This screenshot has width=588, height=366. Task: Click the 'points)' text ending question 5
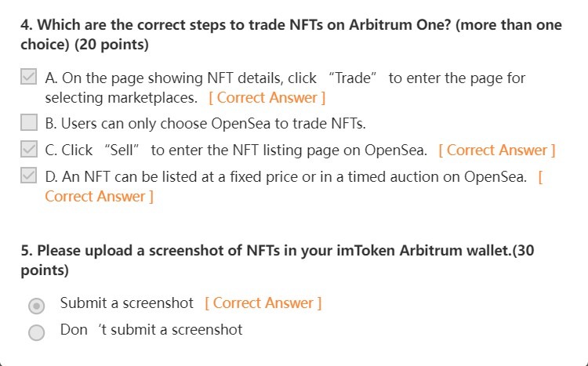44,271
